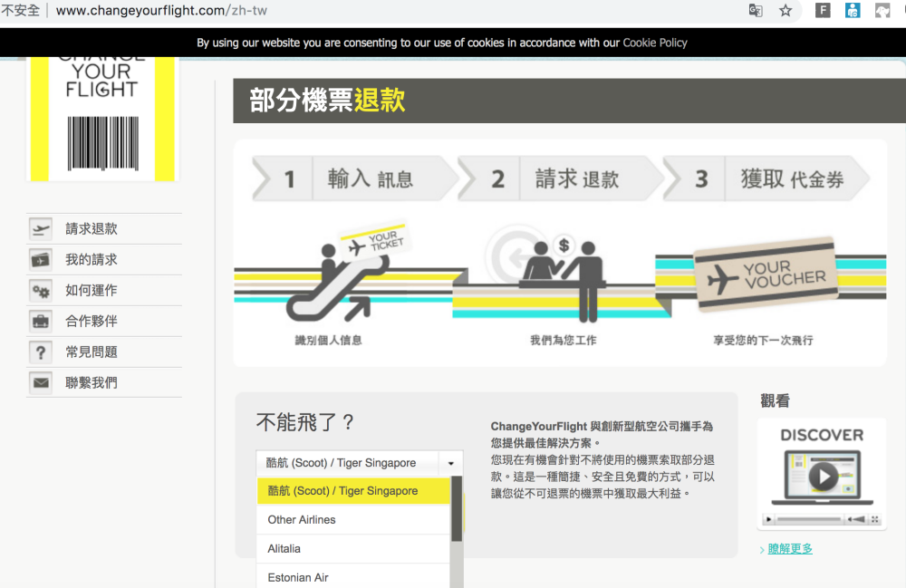Click the 瞭解更多 link
Screen dimensions: 906x588
[790, 549]
